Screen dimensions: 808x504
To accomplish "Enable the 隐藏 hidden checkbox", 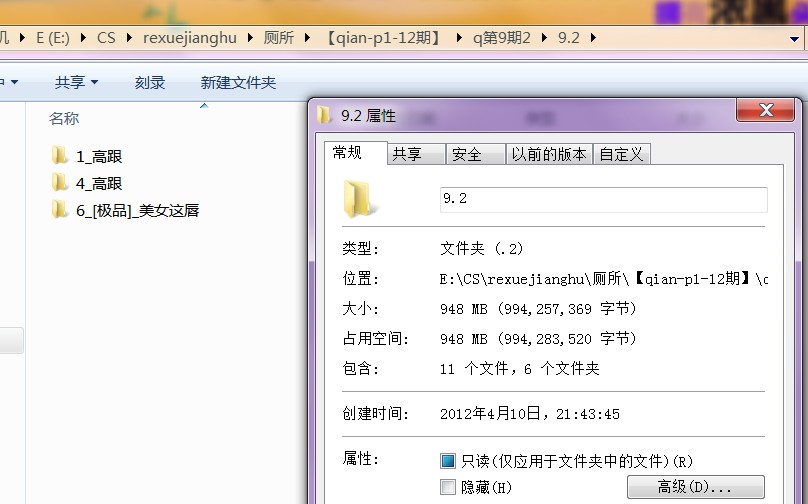I will click(x=448, y=487).
